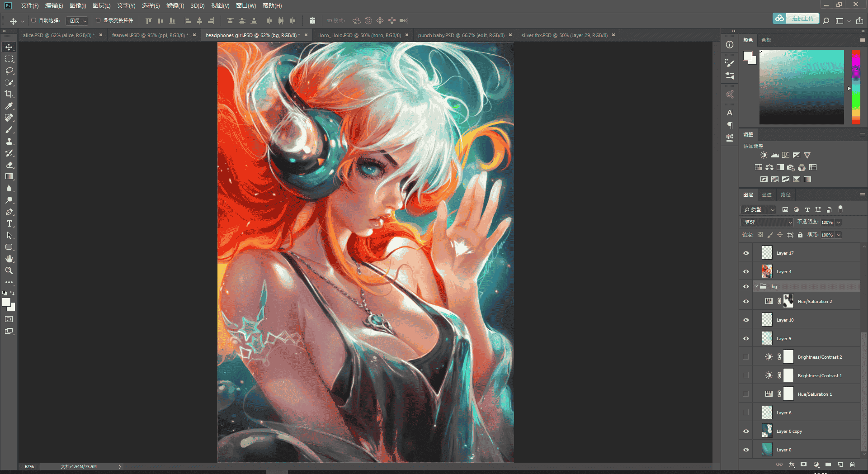The height and width of the screenshot is (474, 868).
Task: Select the Zoom tool
Action: [x=9, y=270]
